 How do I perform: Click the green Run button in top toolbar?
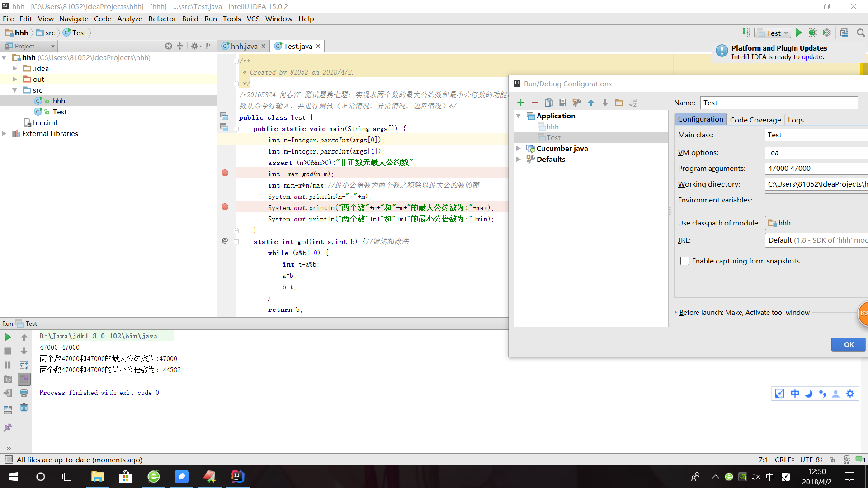point(799,33)
